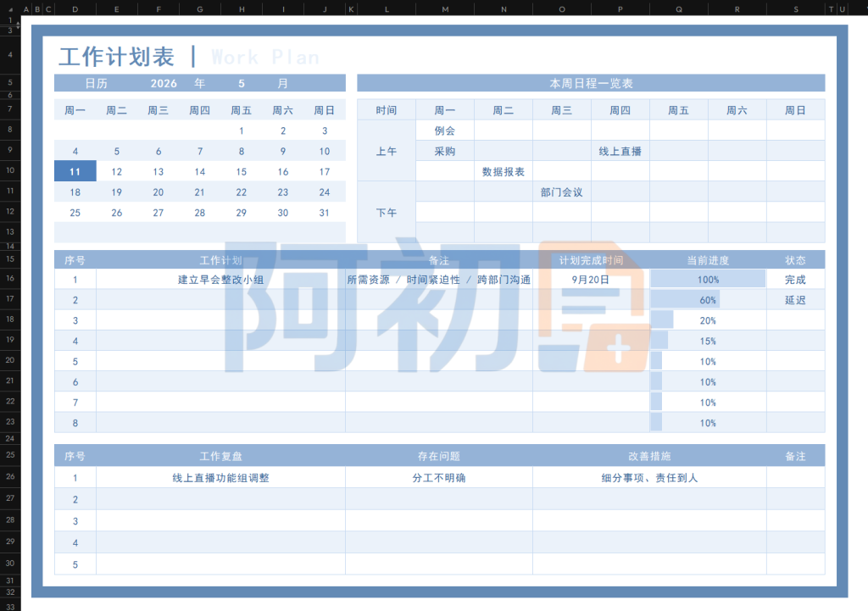Click the 存在问题 column header
This screenshot has height=611, width=868.
click(439, 456)
